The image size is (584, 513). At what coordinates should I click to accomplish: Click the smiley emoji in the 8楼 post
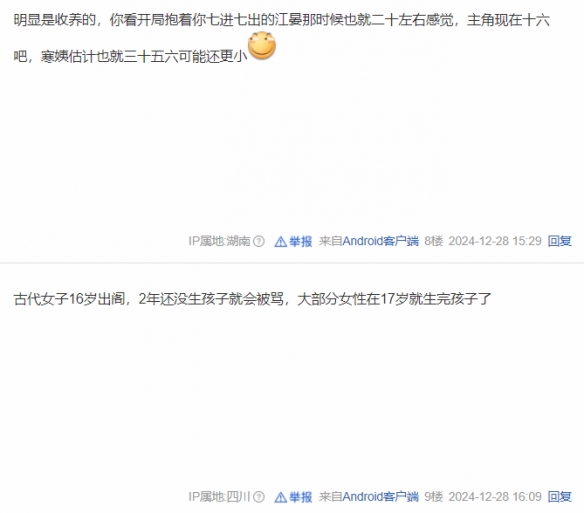pos(262,45)
